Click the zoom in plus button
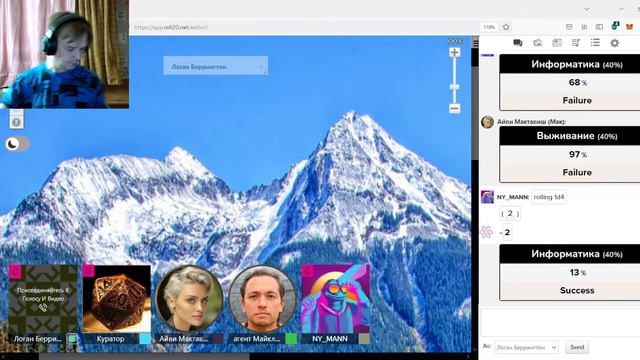This screenshot has height=360, width=640. point(454,52)
